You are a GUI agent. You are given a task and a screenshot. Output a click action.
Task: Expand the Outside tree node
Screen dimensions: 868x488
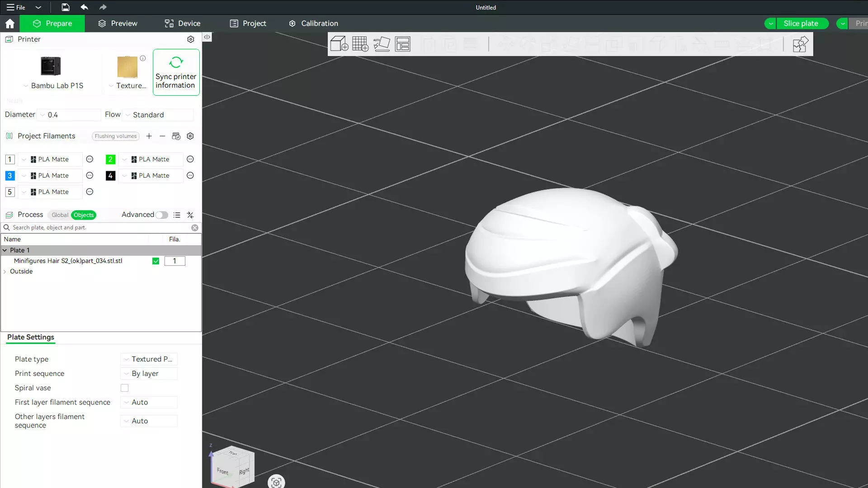coord(5,272)
